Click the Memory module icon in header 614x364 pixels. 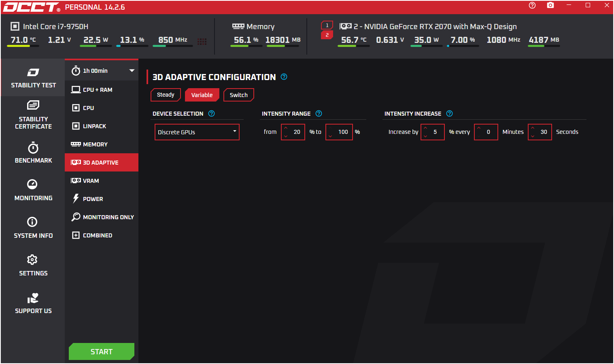[x=238, y=26]
